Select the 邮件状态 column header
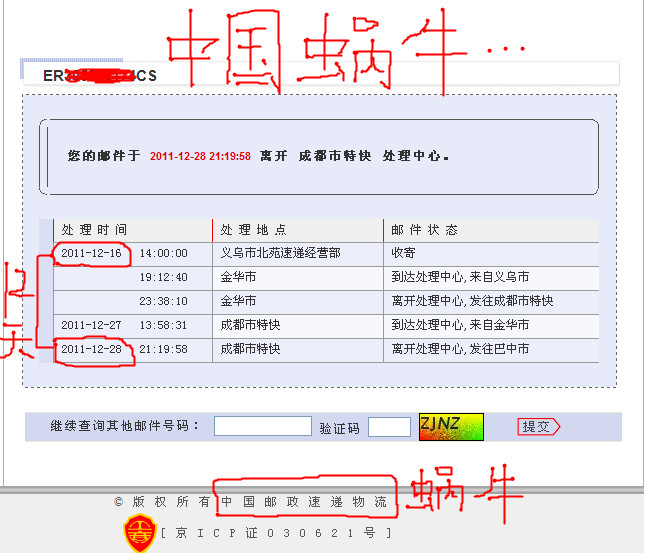The image size is (647, 553). pos(424,230)
